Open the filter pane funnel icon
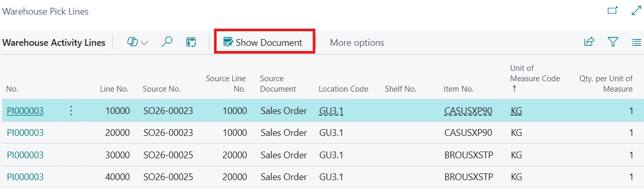This screenshot has height=189, width=644. (613, 42)
